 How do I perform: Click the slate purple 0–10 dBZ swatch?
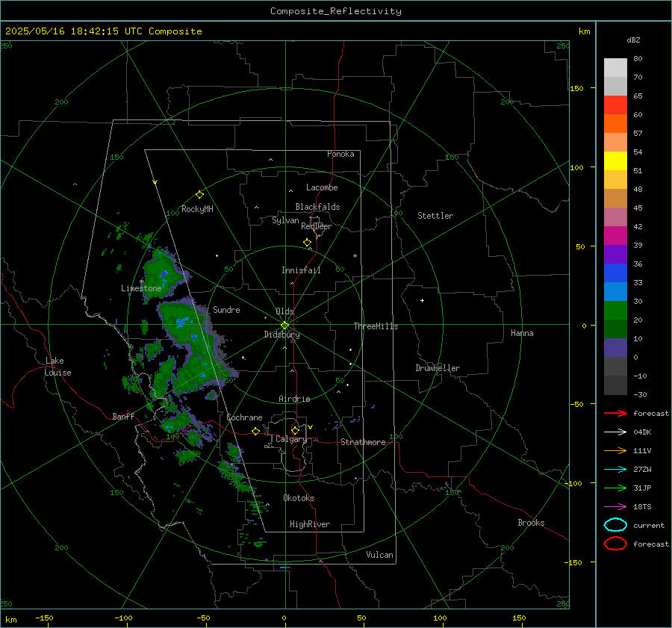[x=615, y=347]
